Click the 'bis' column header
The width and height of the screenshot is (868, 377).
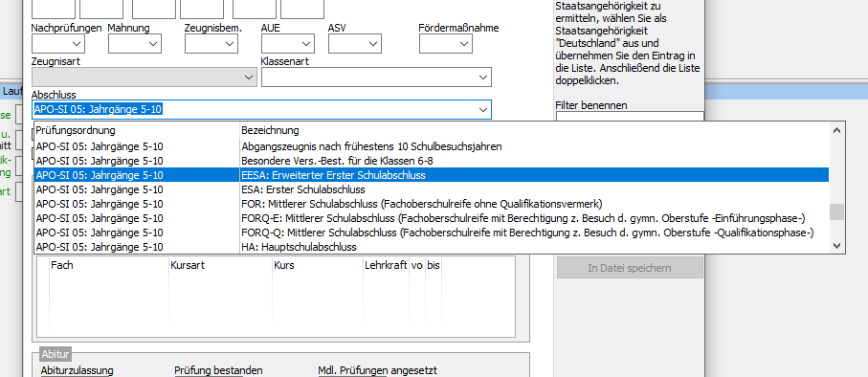coord(433,265)
